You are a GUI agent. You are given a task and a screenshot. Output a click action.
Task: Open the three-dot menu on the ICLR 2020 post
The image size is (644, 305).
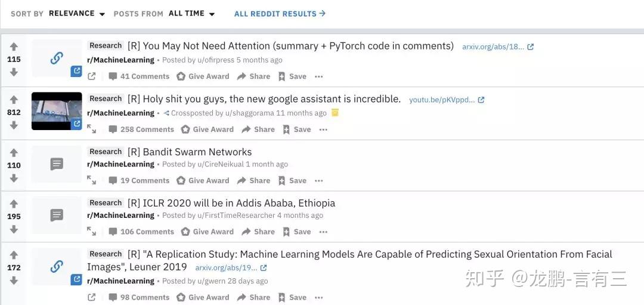[x=323, y=232]
